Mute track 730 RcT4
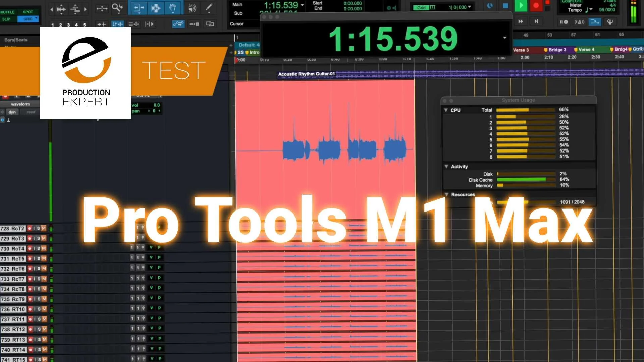This screenshot has height=362, width=644. 44,248
